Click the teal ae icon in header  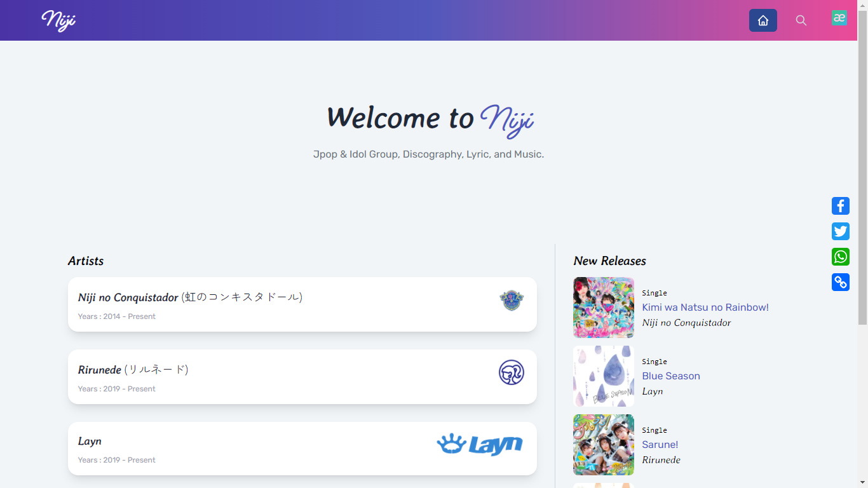click(839, 18)
